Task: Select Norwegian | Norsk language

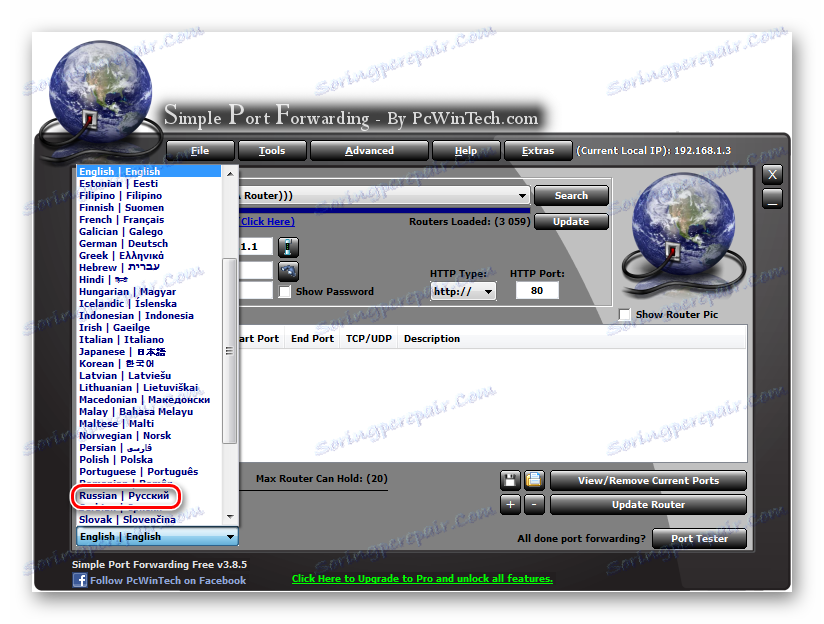Action: click(149, 436)
